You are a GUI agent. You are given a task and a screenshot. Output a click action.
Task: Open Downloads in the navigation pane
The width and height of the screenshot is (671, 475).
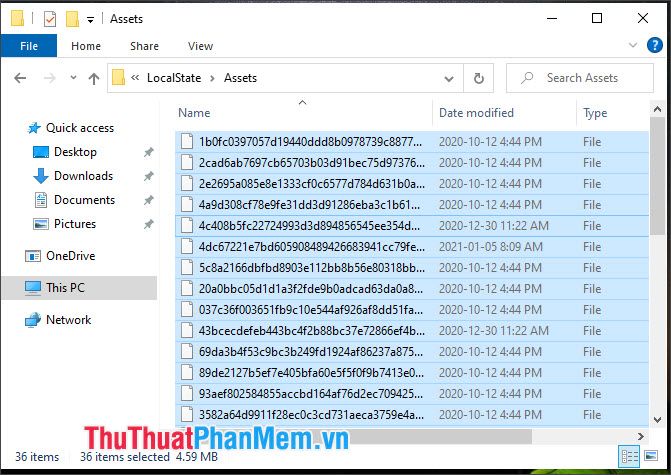point(83,176)
